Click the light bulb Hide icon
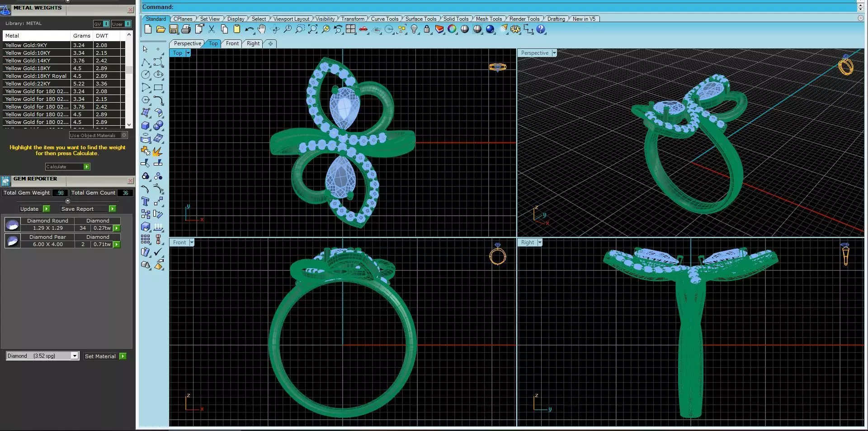Viewport: 868px width, 431px height. pyautogui.click(x=414, y=29)
